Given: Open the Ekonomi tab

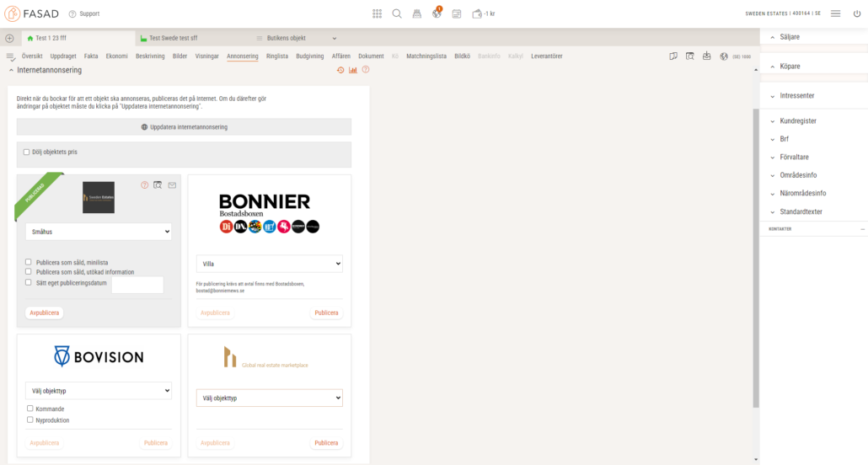Looking at the screenshot, I should coord(117,56).
